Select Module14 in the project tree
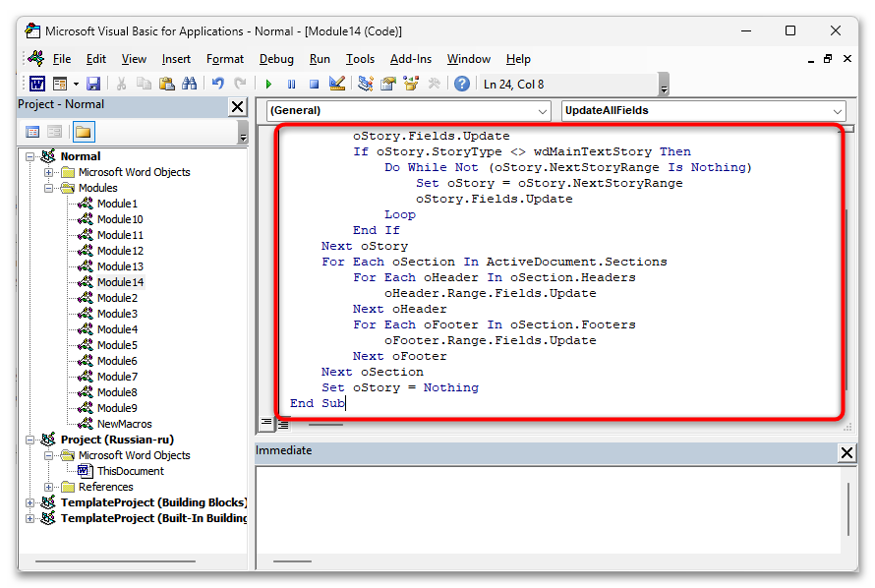Viewport: 875px width, 588px height. coord(120,282)
